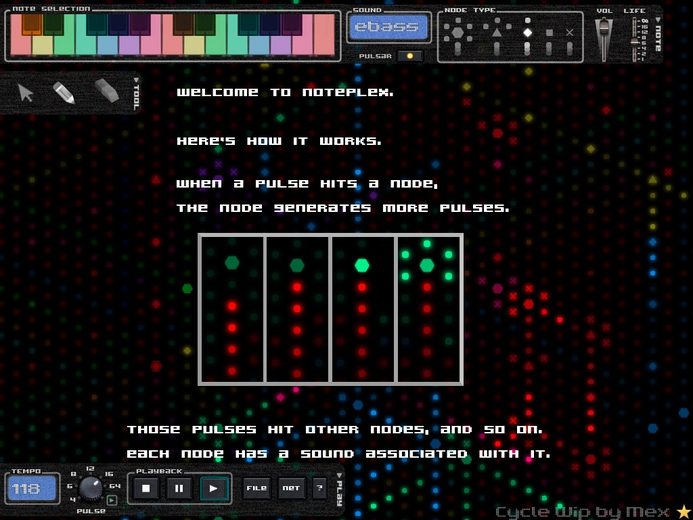Click the Life slider handle

pyautogui.click(x=635, y=42)
